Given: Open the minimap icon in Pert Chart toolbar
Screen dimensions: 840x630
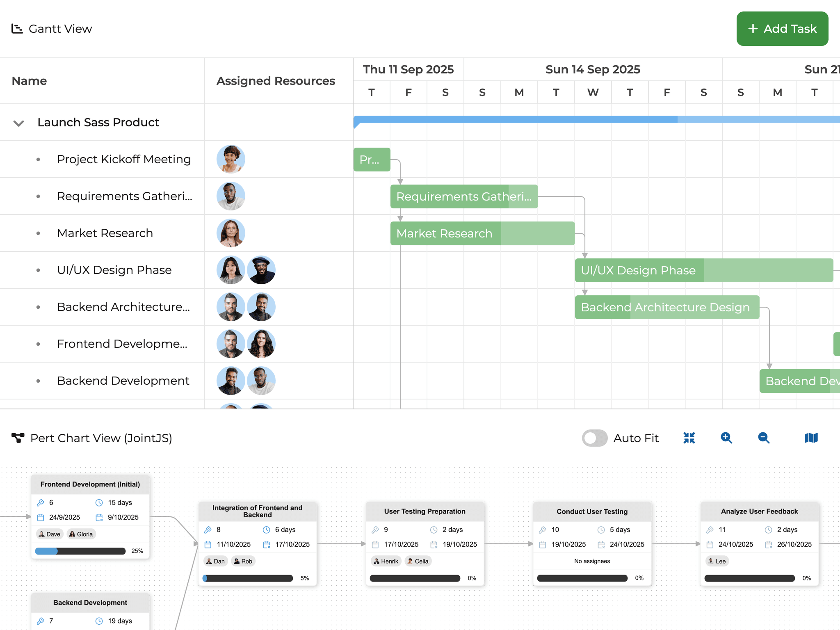Looking at the screenshot, I should click(810, 438).
